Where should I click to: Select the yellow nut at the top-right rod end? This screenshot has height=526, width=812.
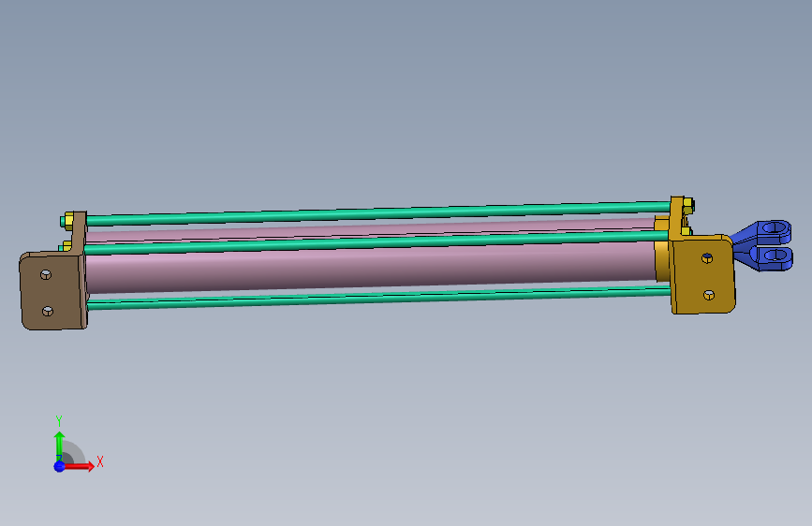tap(688, 206)
